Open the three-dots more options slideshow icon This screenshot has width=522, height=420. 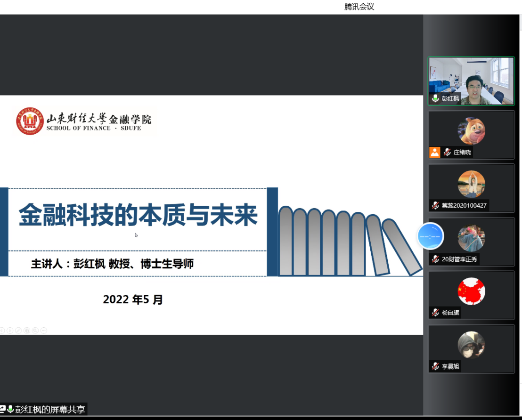point(44,331)
